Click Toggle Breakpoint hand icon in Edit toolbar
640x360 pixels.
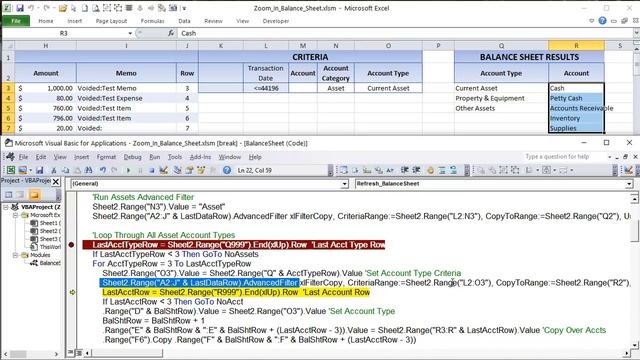tap(430, 170)
